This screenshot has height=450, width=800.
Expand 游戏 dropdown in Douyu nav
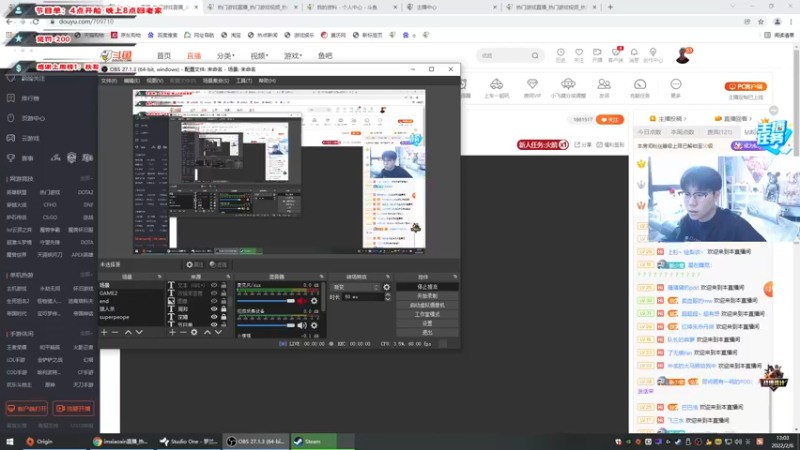click(x=293, y=56)
